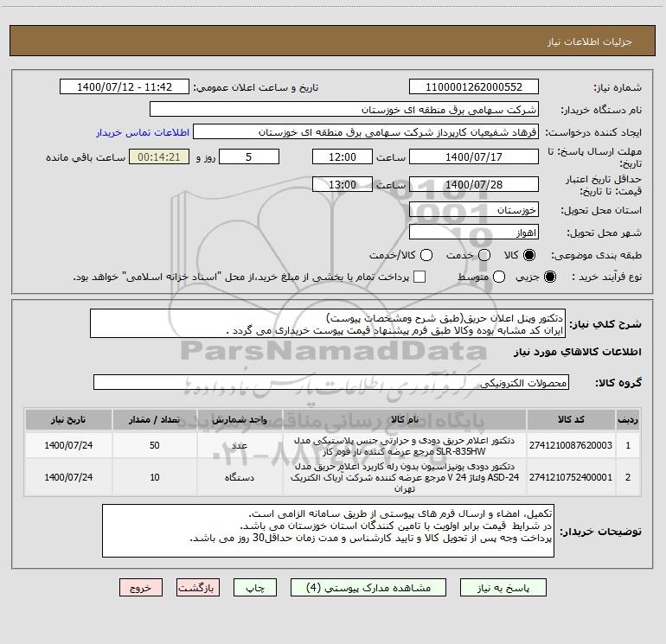Select the خدمت radio button
666x644 pixels.
(484, 255)
